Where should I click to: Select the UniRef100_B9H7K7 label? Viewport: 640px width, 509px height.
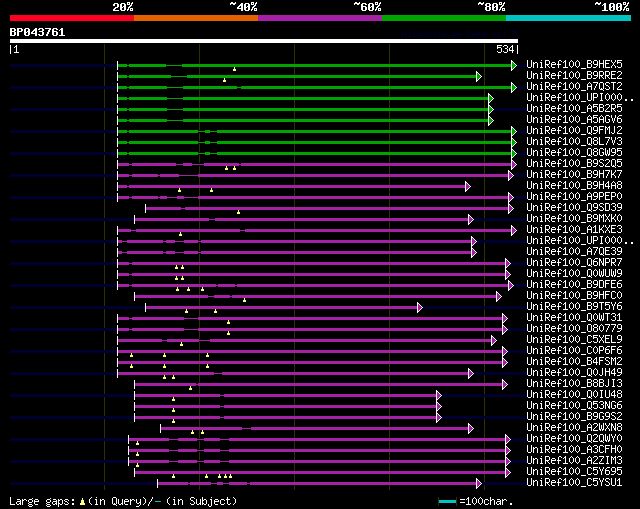pos(574,175)
